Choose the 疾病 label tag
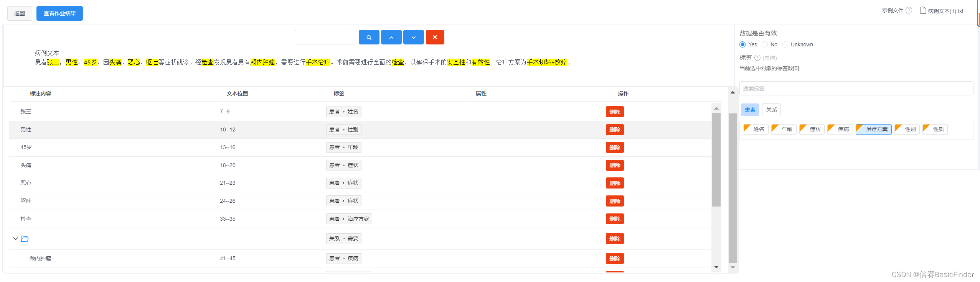The image size is (980, 282). (840, 130)
